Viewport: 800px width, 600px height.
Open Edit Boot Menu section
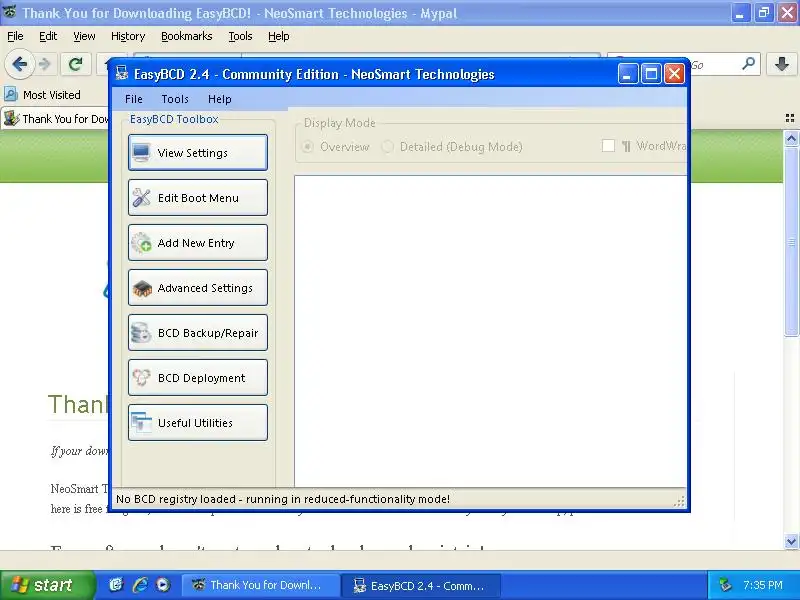point(197,197)
